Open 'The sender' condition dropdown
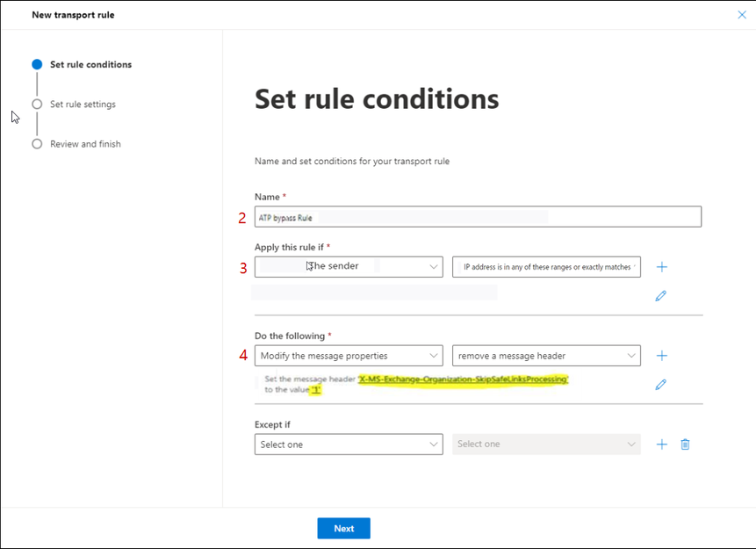This screenshot has height=549, width=756. click(x=349, y=267)
